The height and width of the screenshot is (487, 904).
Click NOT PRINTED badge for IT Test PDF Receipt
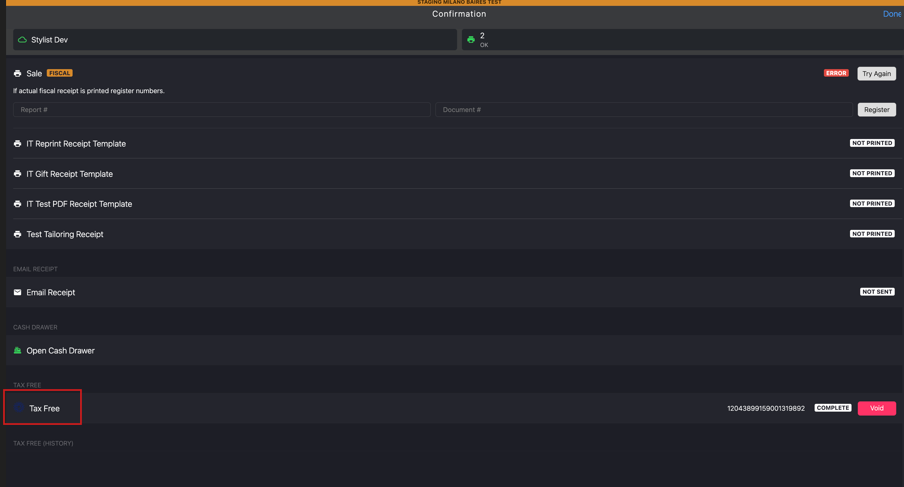coord(872,203)
